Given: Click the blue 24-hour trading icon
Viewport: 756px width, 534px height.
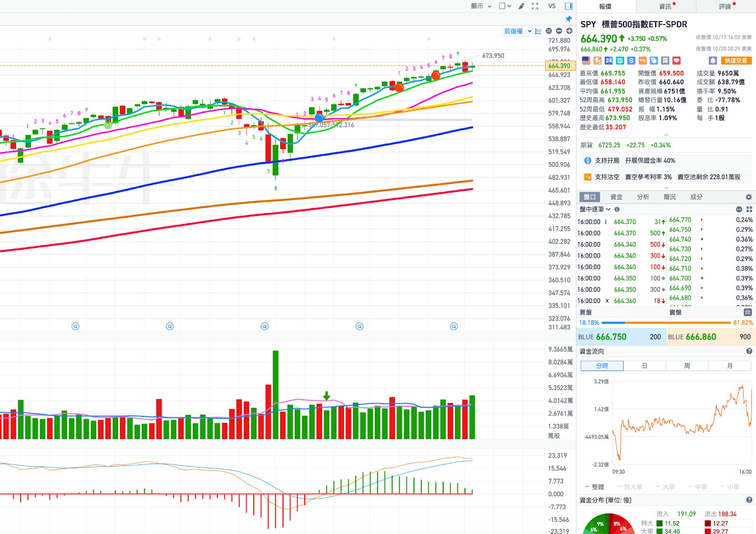Looking at the screenshot, I should pos(609,60).
